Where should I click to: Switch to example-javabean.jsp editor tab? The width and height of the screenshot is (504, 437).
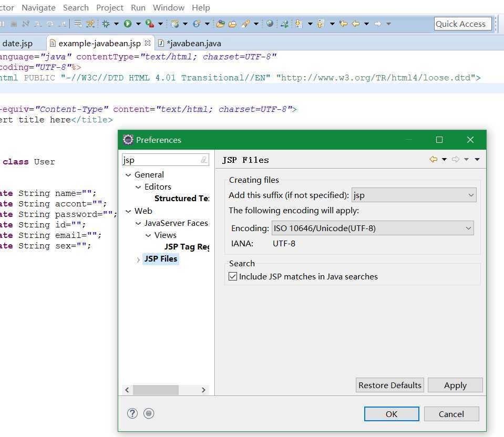coord(99,44)
